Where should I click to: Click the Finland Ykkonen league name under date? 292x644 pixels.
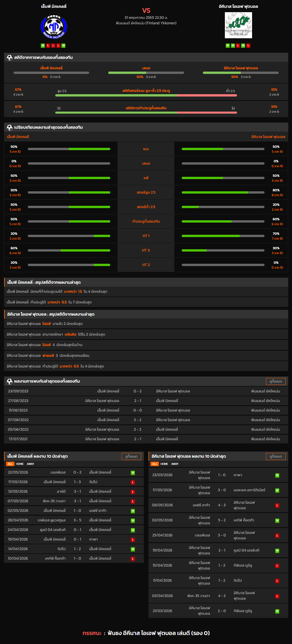[146, 23]
